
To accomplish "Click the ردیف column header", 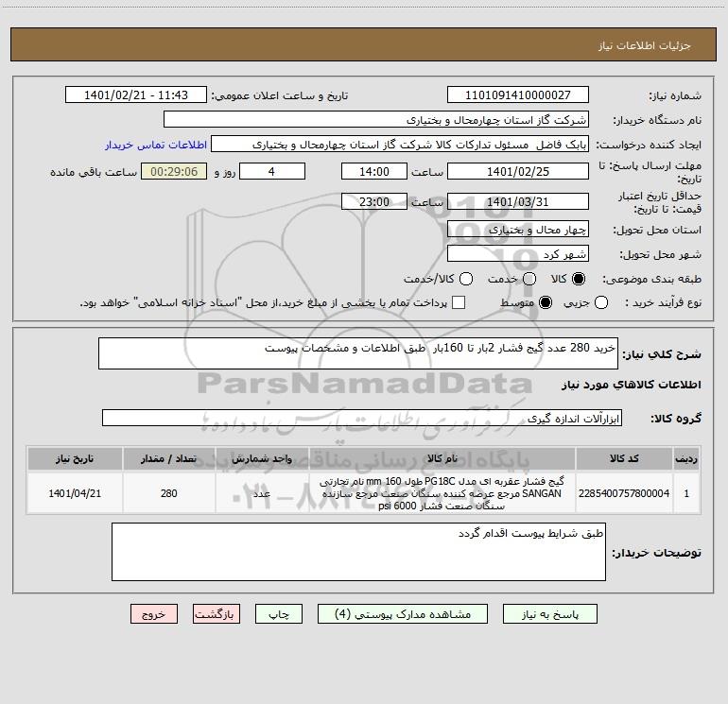I will [686, 458].
